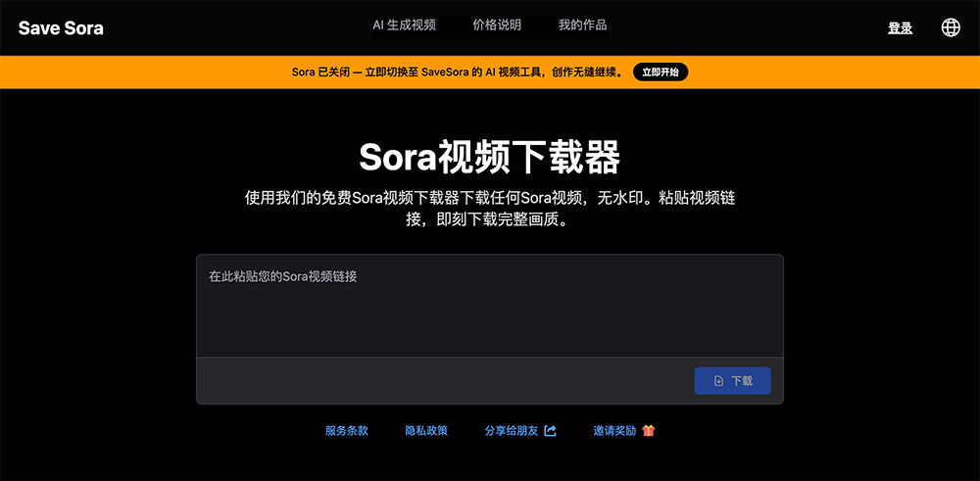Viewport: 980px width, 481px height.
Task: Open the AI 生成视频 menu item
Action: [404, 25]
